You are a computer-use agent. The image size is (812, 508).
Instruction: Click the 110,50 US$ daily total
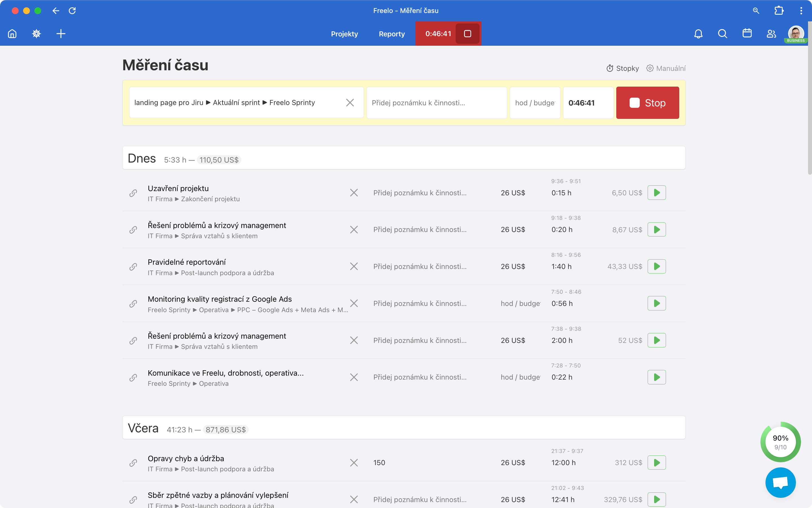pyautogui.click(x=219, y=160)
